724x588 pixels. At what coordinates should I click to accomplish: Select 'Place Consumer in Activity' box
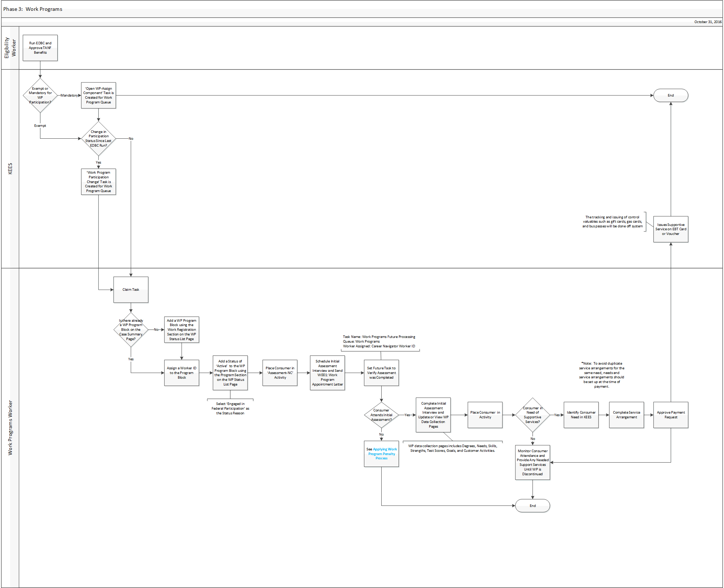[485, 415]
